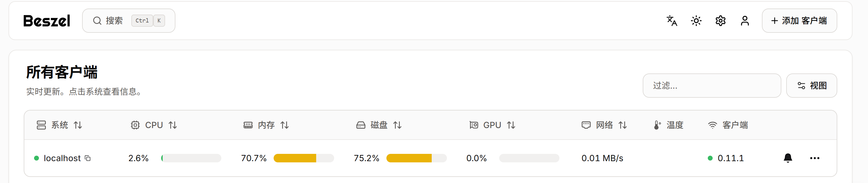Viewport: 868px width, 183px height.
Task: Open the settings gear icon
Action: pyautogui.click(x=721, y=21)
